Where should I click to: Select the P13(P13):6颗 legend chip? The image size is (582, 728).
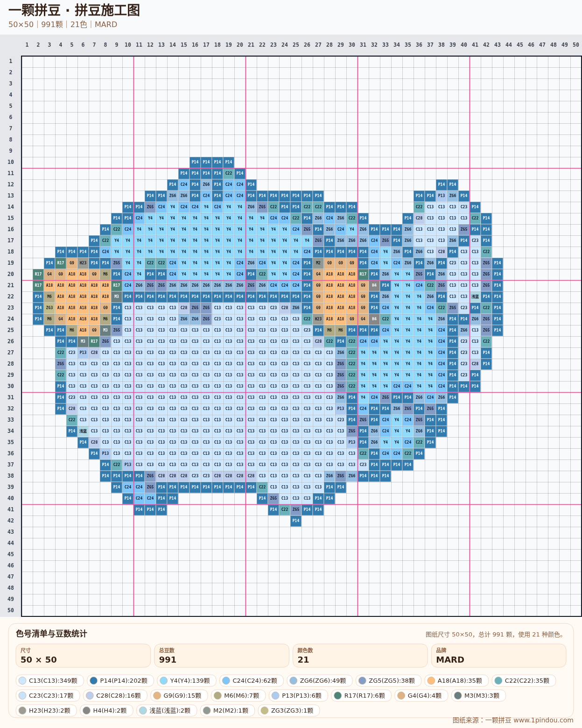[x=298, y=695]
